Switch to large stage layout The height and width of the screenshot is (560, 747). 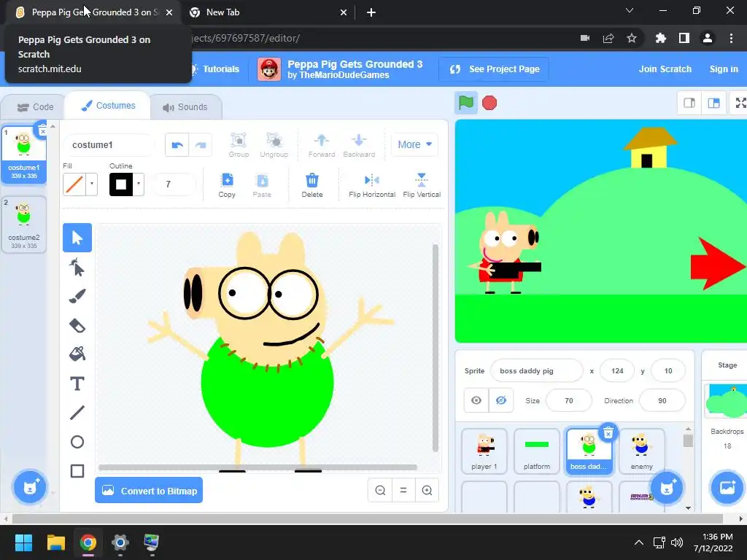(713, 103)
